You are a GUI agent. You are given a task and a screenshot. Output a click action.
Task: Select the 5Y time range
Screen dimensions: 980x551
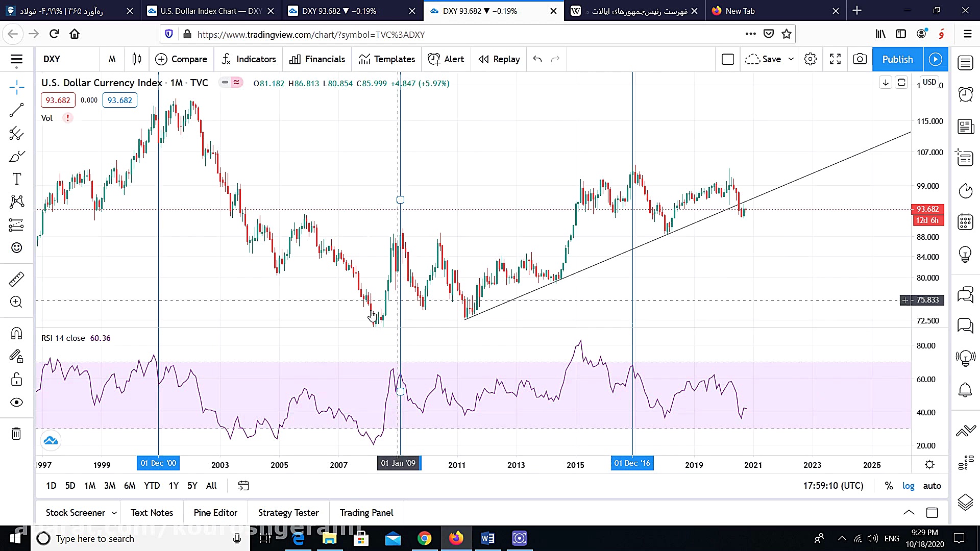point(192,486)
